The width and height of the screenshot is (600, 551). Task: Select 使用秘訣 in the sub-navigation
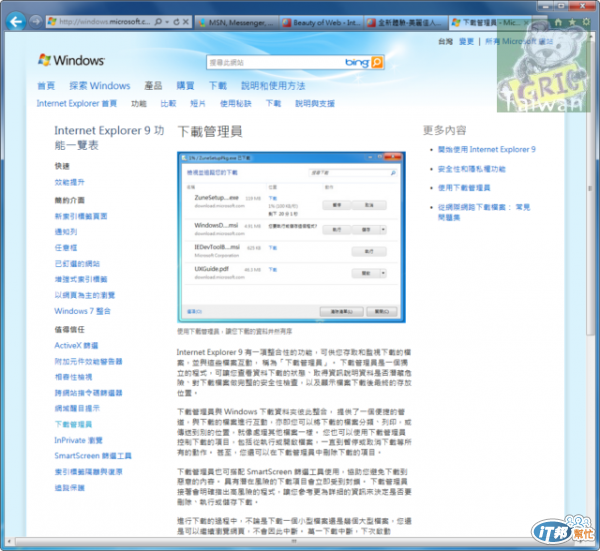pyautogui.click(x=236, y=104)
